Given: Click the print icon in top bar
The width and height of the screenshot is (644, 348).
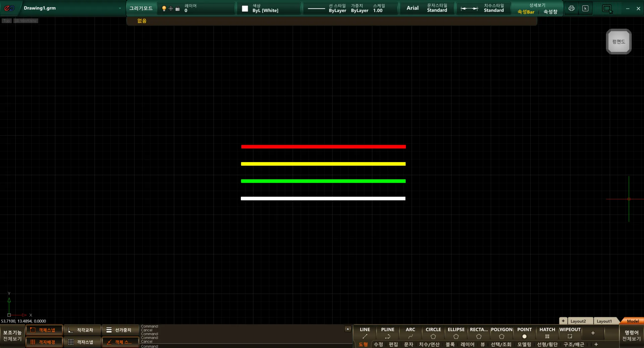Looking at the screenshot, I should (x=572, y=8).
